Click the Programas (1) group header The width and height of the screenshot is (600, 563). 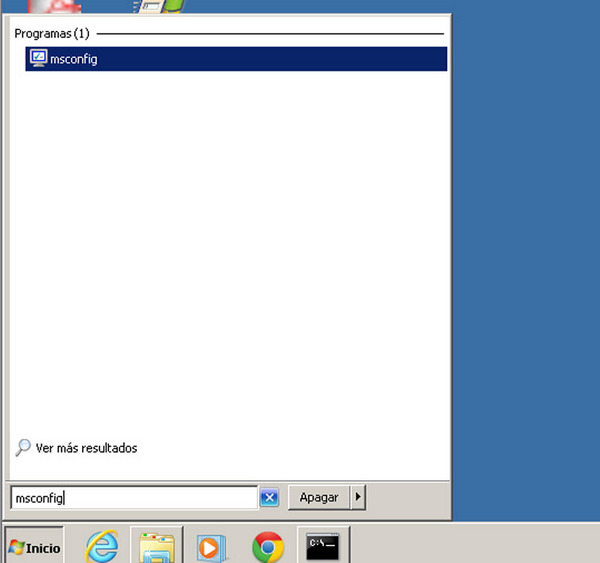(52, 33)
